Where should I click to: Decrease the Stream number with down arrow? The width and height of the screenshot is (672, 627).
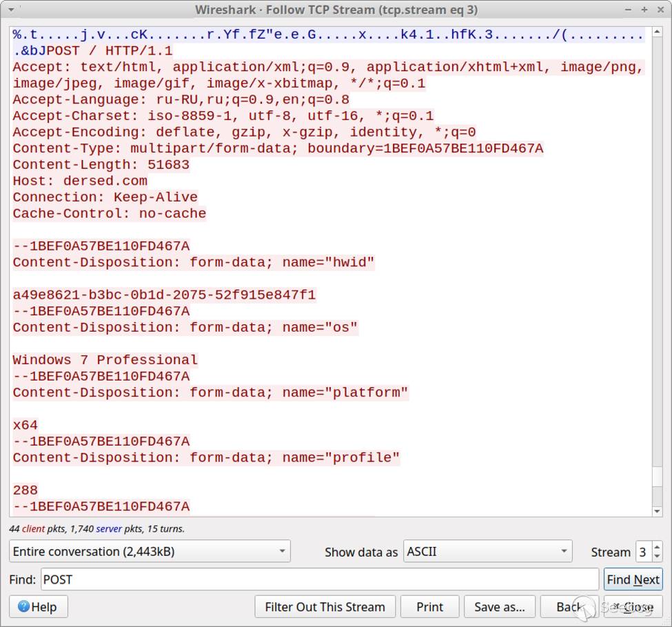(657, 556)
